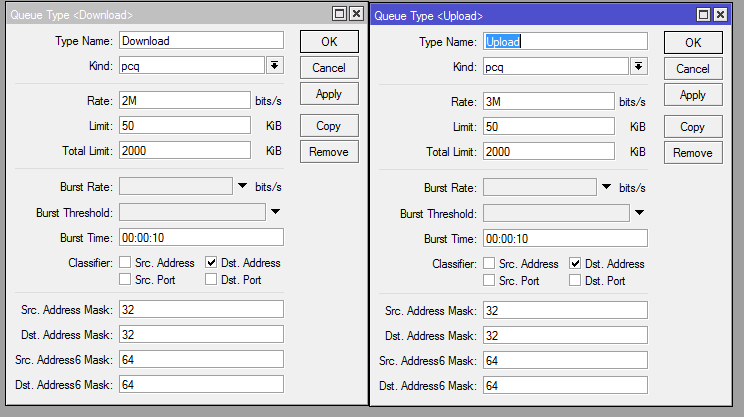The image size is (744, 417).
Task: Click Burst Time field in Upload window
Action: point(565,239)
